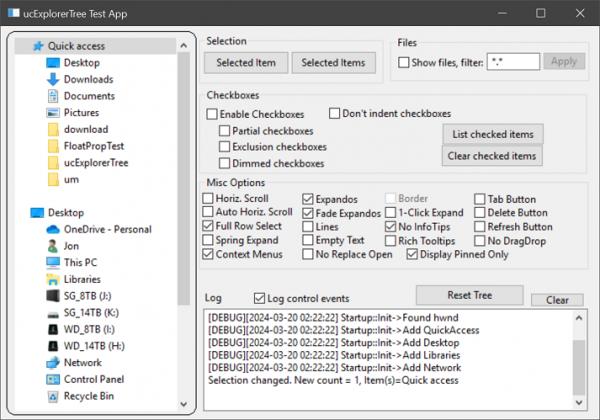Uncheck Log control events
The image size is (600, 420).
click(259, 298)
